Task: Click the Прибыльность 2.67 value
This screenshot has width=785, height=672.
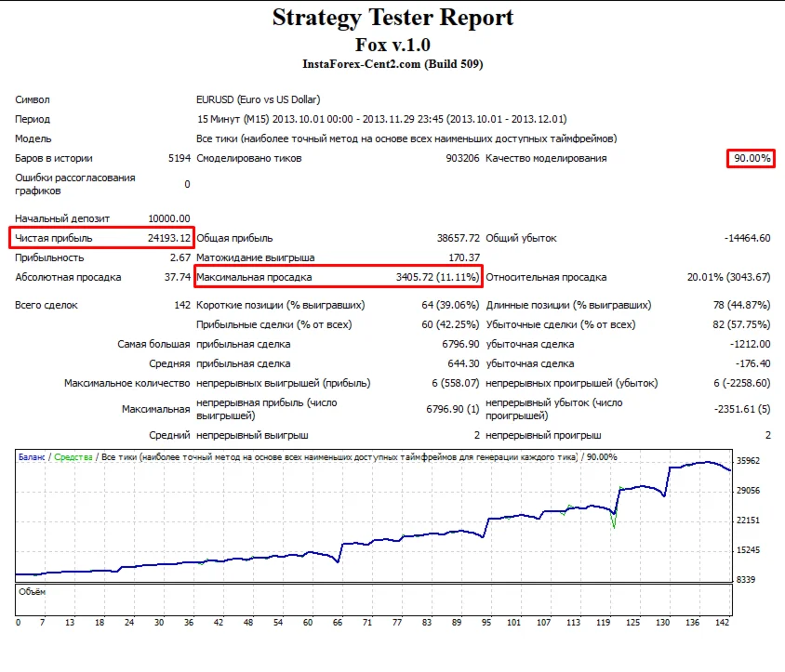Action: tap(180, 257)
